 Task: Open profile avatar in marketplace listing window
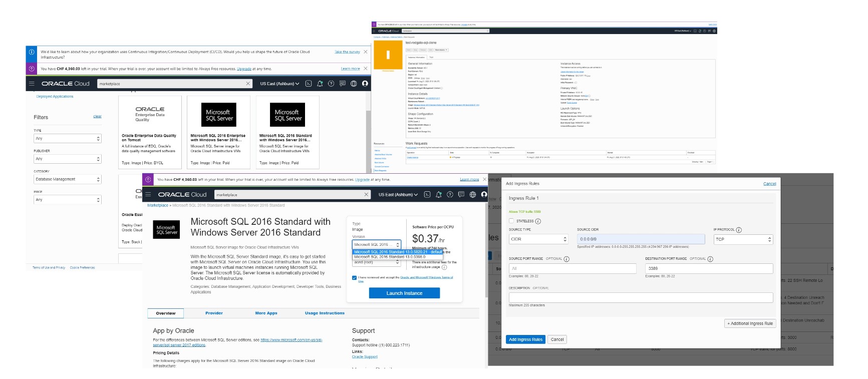(x=365, y=84)
